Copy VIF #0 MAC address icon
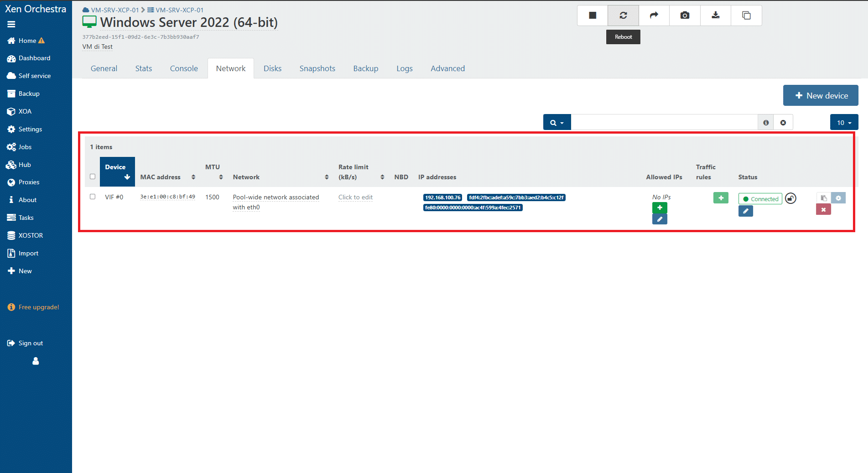868x473 pixels. [823, 198]
